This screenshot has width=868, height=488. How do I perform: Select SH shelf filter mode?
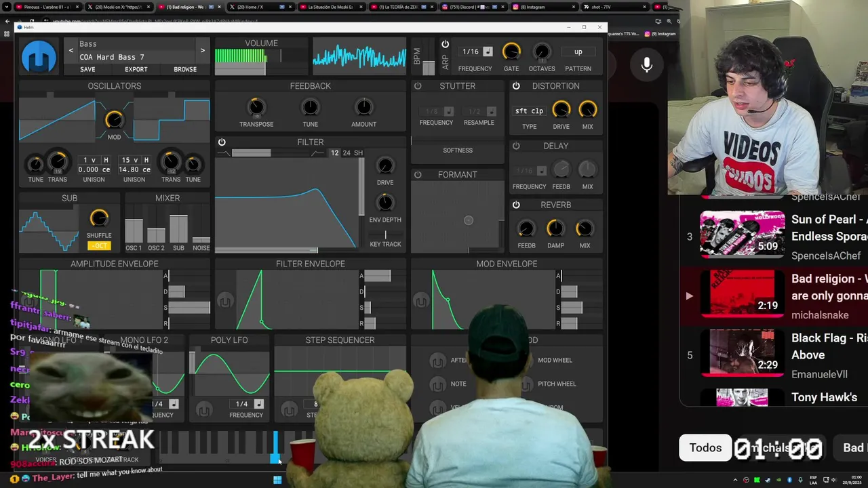358,153
